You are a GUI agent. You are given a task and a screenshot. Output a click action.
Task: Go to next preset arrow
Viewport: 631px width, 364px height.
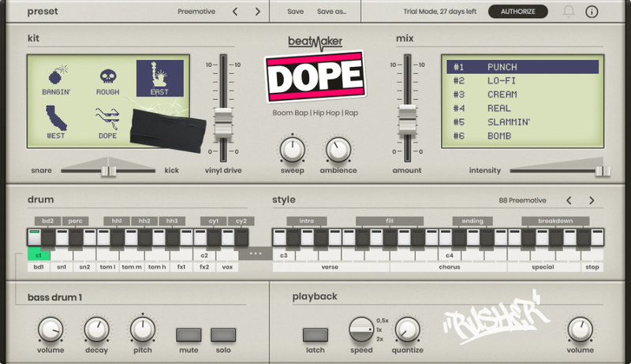tap(258, 12)
